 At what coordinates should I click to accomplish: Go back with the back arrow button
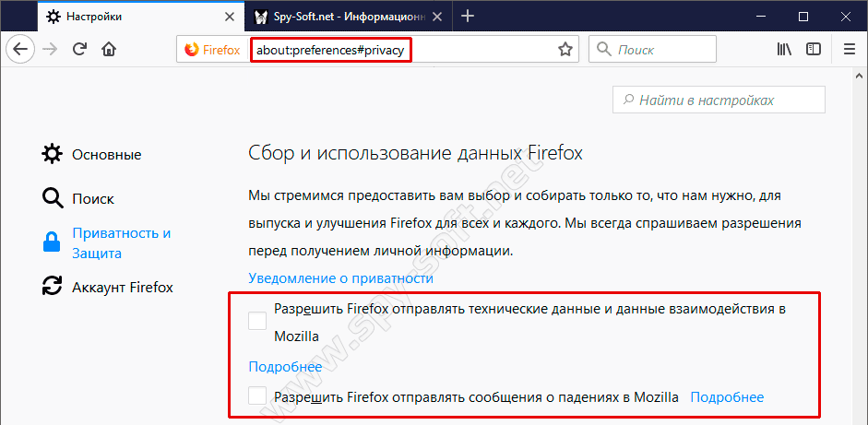click(20, 50)
